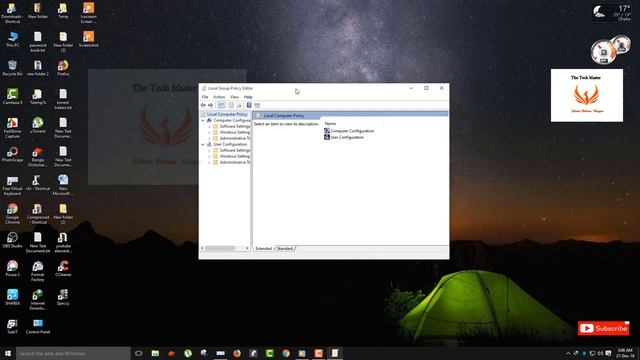Click the Forward arrow toolbar icon

211,105
